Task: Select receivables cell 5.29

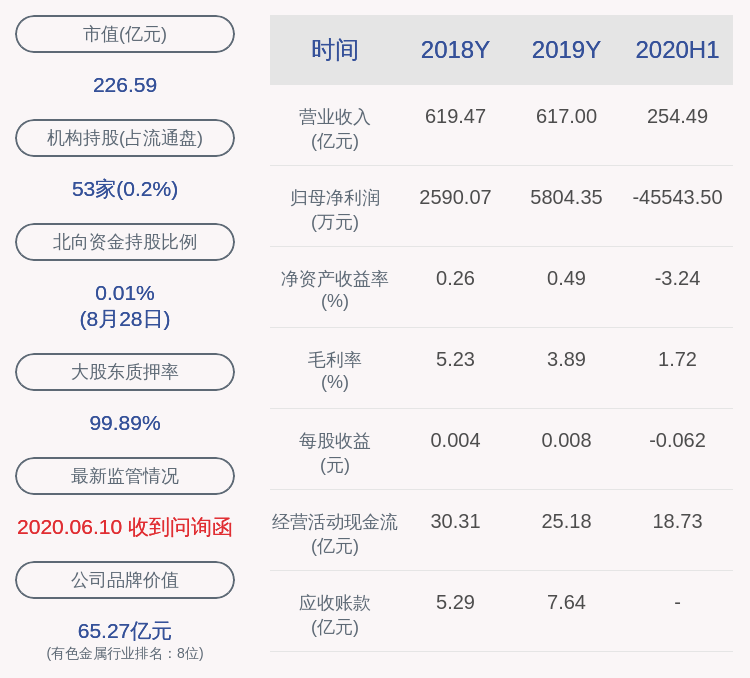Action: click(x=455, y=602)
